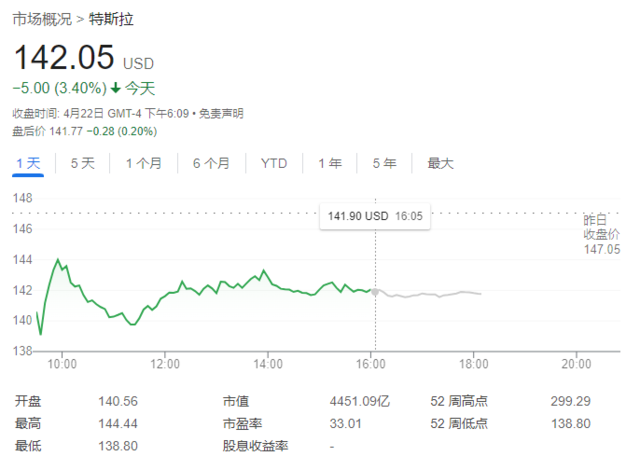Viewport: 640px width, 456px height.
Task: Click the 52 周低点 label
Action: click(x=459, y=424)
